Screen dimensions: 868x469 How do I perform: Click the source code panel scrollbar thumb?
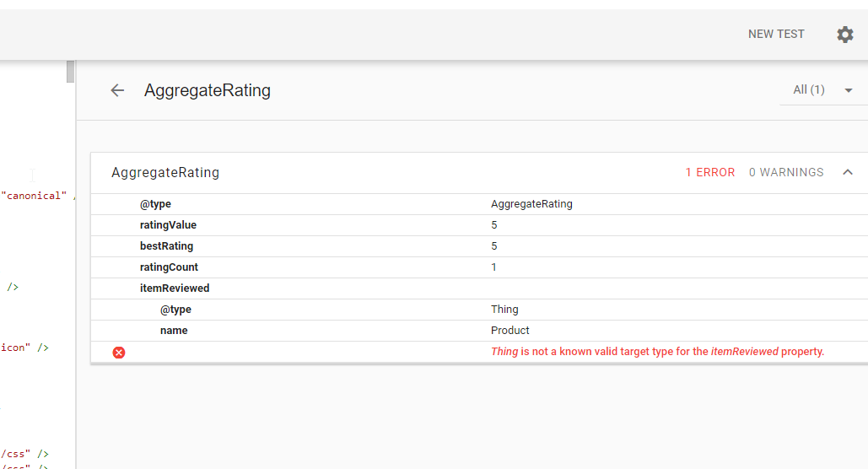[71, 72]
